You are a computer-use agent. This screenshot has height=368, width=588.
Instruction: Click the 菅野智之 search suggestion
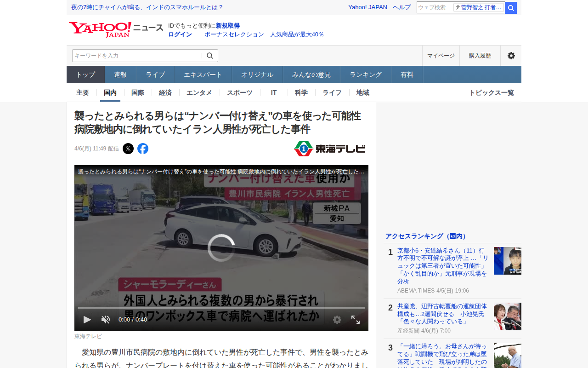tap(479, 7)
